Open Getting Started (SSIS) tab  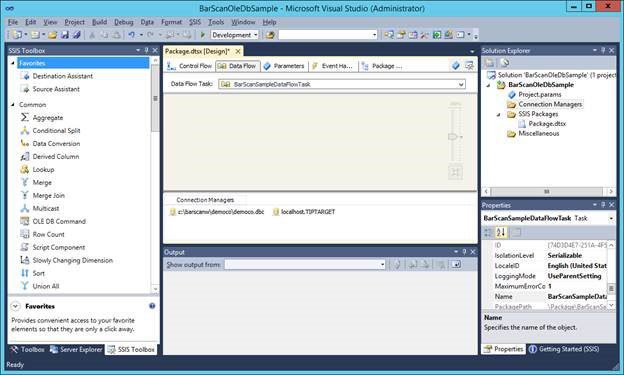pos(564,349)
